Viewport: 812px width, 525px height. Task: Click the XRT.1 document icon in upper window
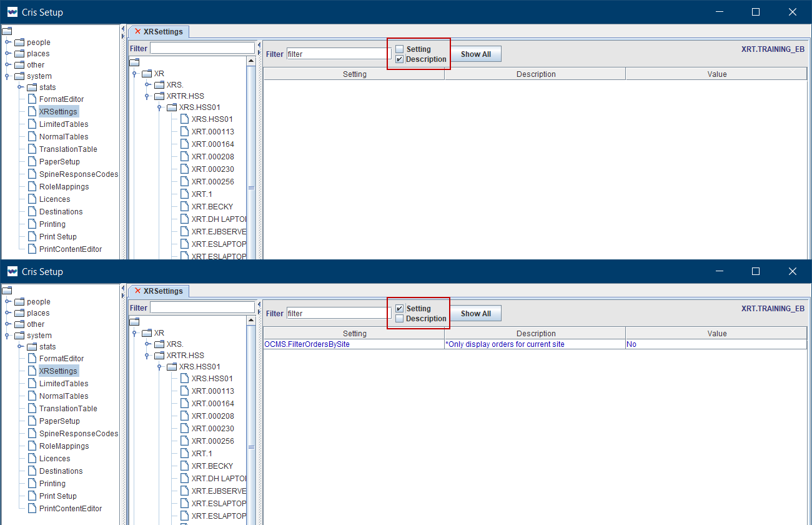(184, 194)
